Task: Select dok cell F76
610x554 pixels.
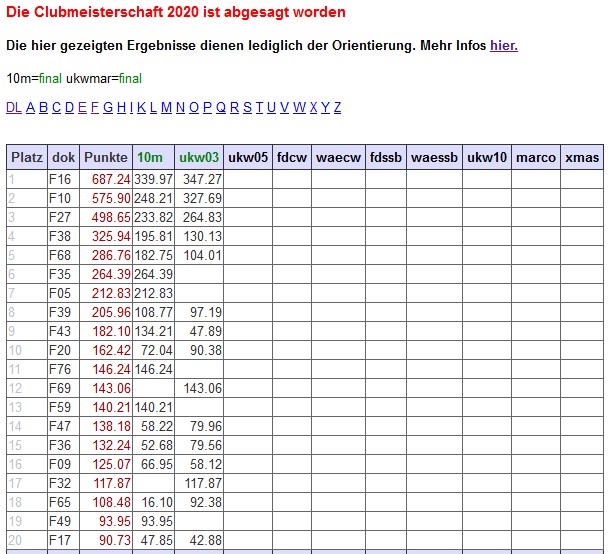Action: click(63, 369)
